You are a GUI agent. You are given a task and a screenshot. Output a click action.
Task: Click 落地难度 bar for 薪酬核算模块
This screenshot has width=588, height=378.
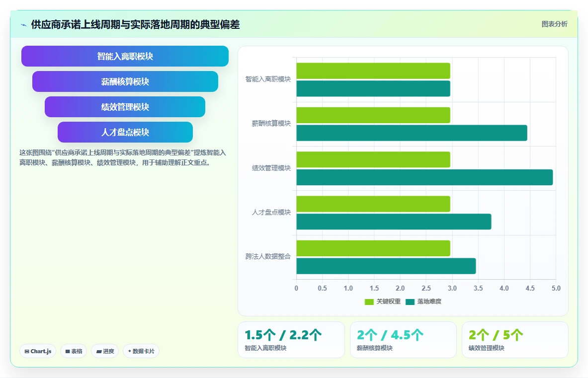(412, 133)
